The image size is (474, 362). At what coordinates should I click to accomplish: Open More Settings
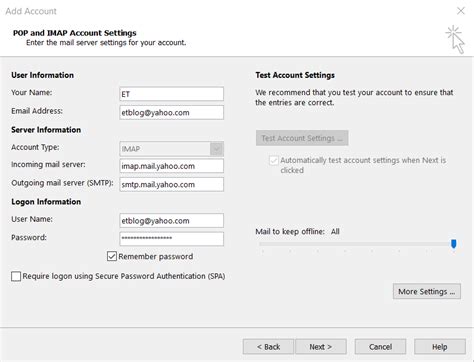tap(427, 291)
